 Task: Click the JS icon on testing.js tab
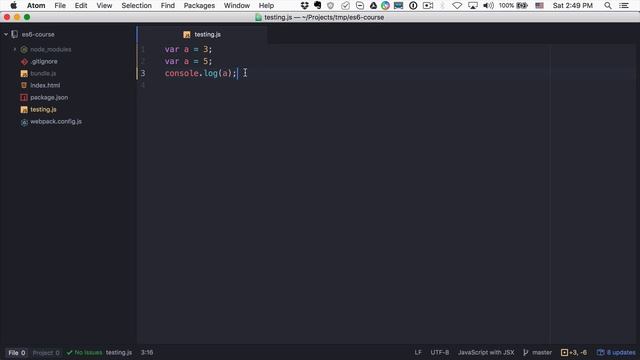pyautogui.click(x=187, y=35)
